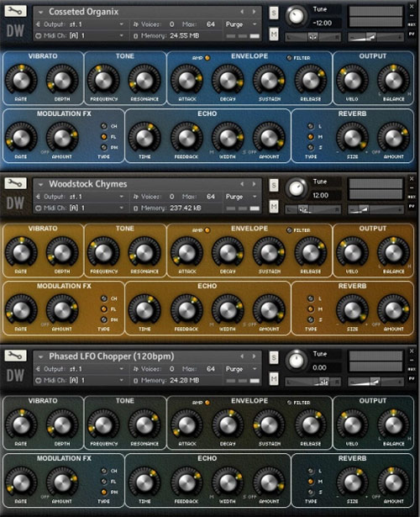Go to next preset in Woodstock Chymes
Viewport: 420px width, 517px height.
254,184
